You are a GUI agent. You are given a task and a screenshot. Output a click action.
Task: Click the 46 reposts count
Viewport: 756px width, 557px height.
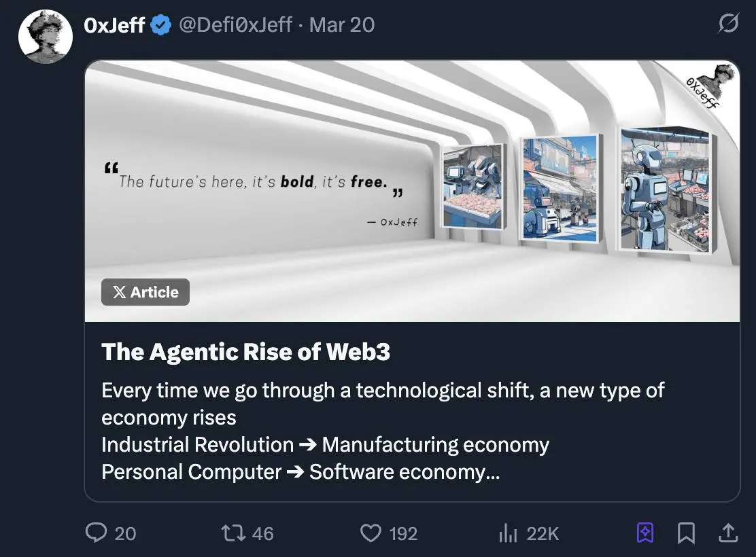coord(262,534)
